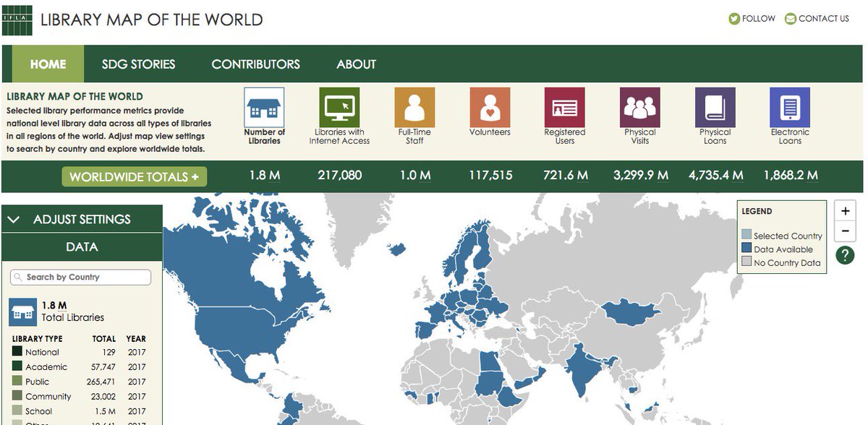Click the Academic library type color swatch
This screenshot has width=868, height=425.
[x=17, y=366]
